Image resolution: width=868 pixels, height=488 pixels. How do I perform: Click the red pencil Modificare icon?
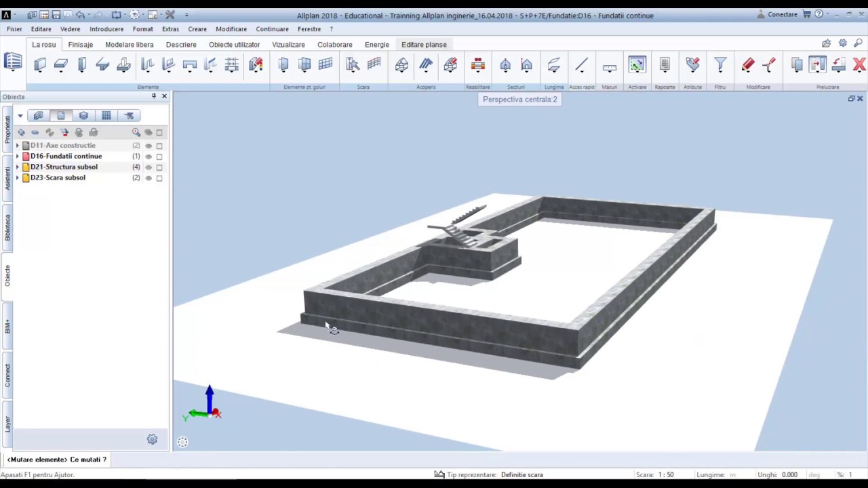pos(748,65)
